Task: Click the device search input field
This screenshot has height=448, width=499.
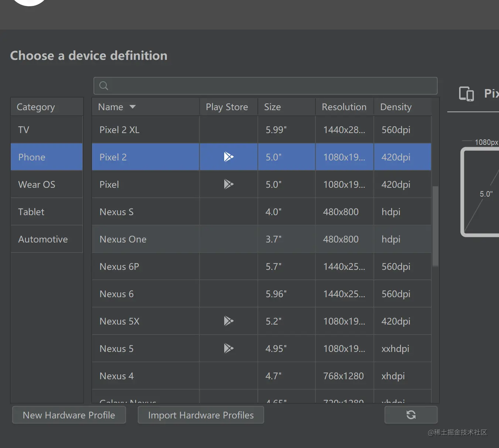Action: tap(270, 86)
